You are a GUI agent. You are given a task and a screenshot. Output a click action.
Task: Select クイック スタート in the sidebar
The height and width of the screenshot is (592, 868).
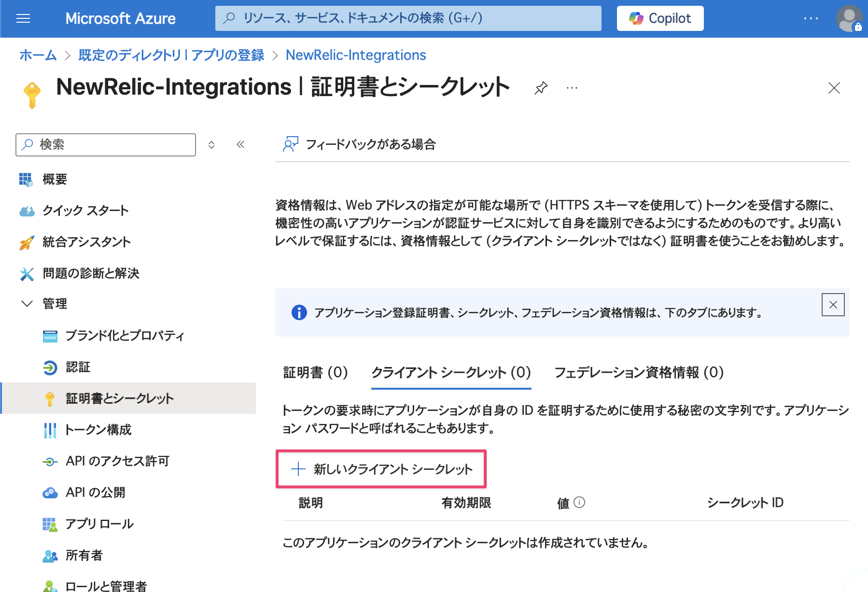coord(85,211)
